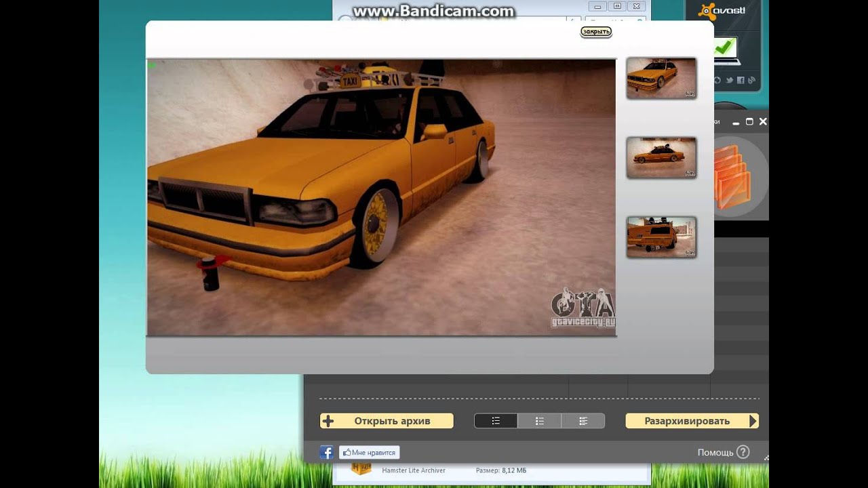This screenshot has width=868, height=488.
Task: Close the background browser window
Action: (635, 6)
